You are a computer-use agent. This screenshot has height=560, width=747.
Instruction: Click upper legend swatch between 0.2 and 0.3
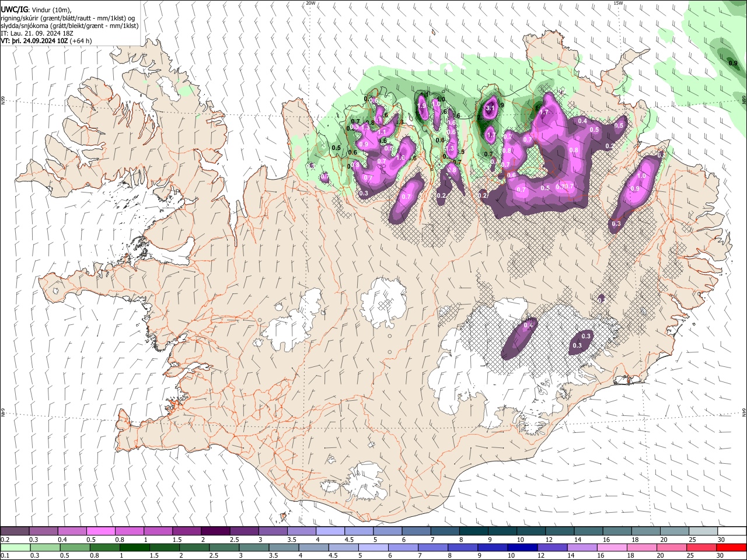pyautogui.click(x=15, y=531)
